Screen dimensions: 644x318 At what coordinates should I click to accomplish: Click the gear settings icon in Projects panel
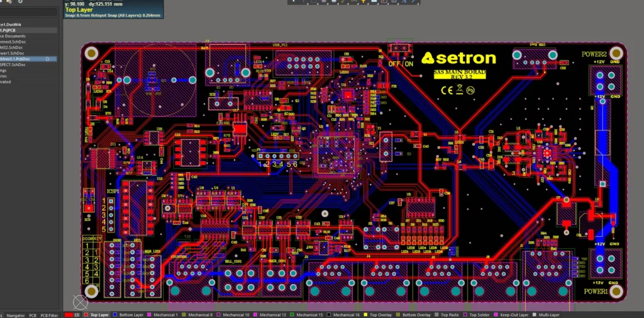click(21, 2)
